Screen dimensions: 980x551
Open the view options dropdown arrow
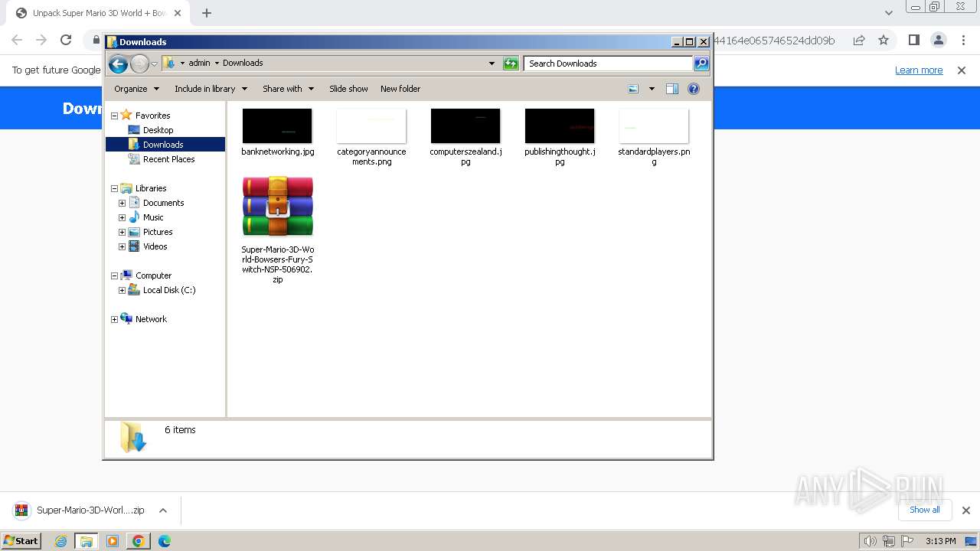(652, 89)
